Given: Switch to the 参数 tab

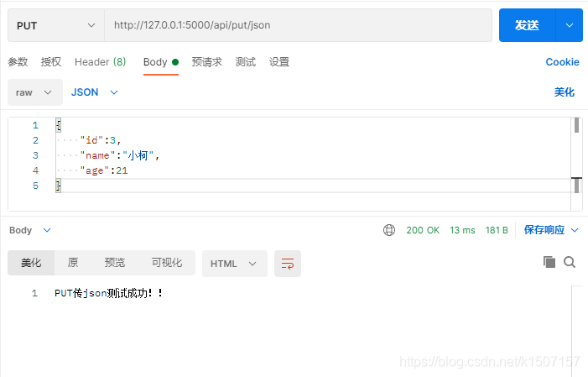Looking at the screenshot, I should coord(18,62).
